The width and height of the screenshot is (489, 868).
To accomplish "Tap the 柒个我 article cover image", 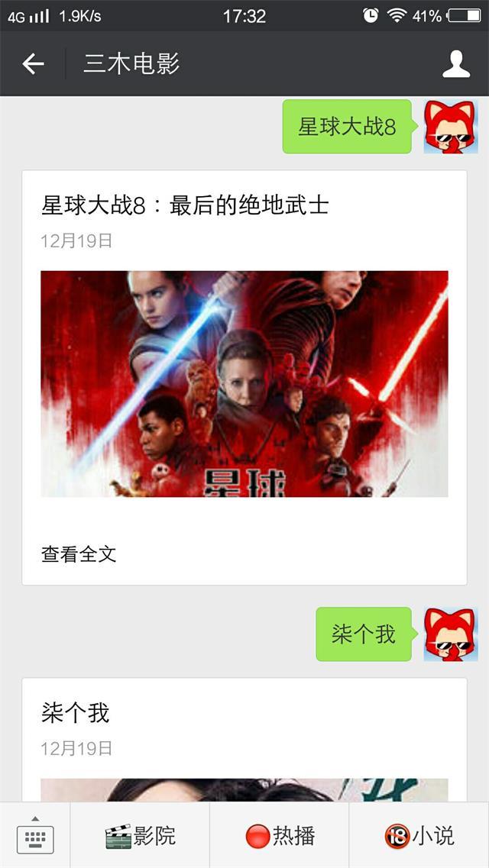I will click(x=244, y=790).
